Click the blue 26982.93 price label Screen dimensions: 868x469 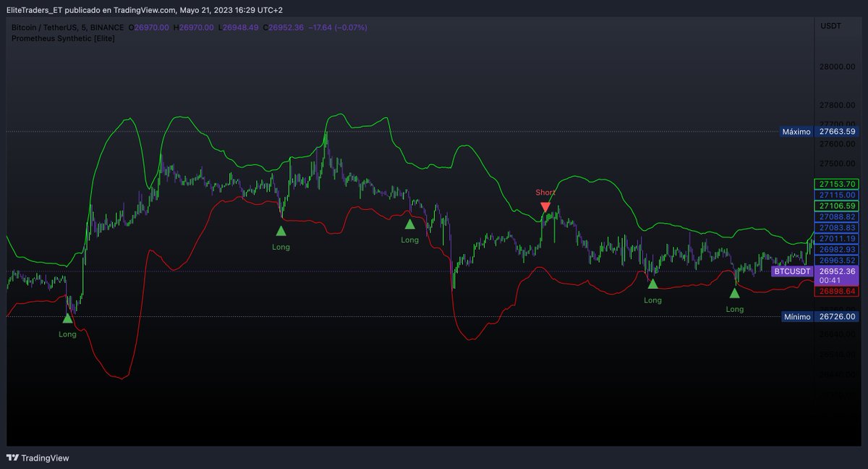point(838,249)
